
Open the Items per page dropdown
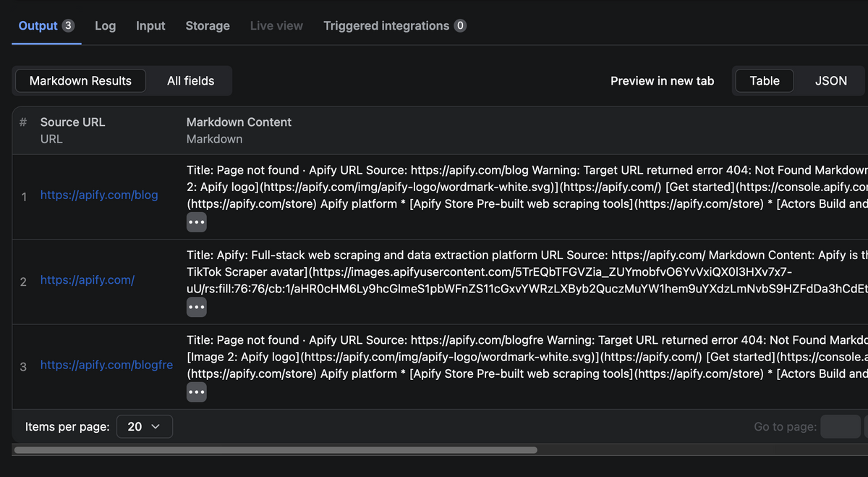[144, 426]
